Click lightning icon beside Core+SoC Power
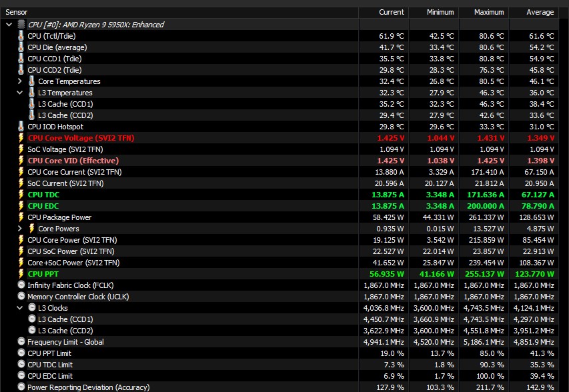Image resolution: width=569 pixels, height=392 pixels. click(x=21, y=263)
